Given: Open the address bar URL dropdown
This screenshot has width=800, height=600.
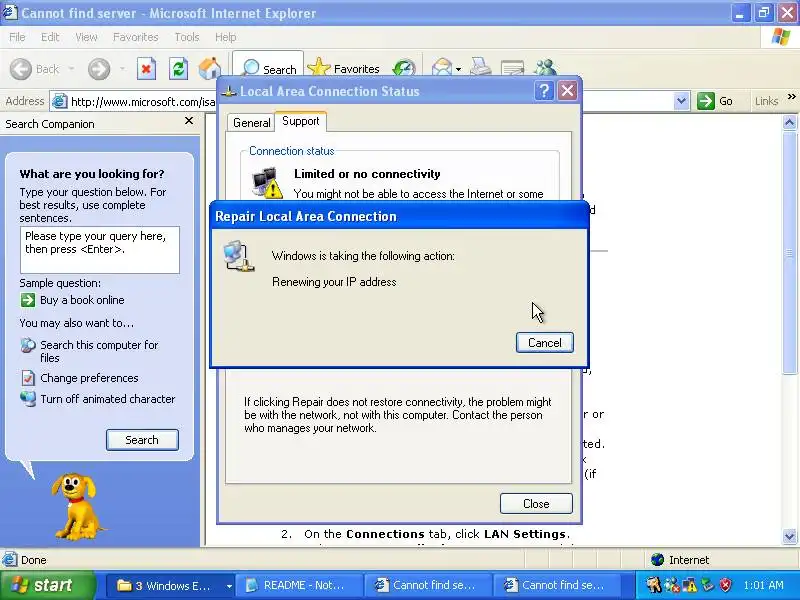Looking at the screenshot, I should pyautogui.click(x=681, y=101).
